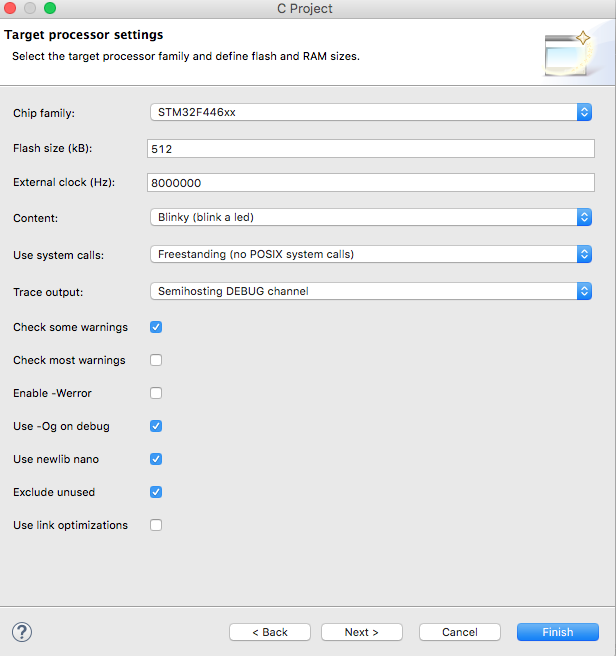Go to previous page with Back button

[x=270, y=632]
